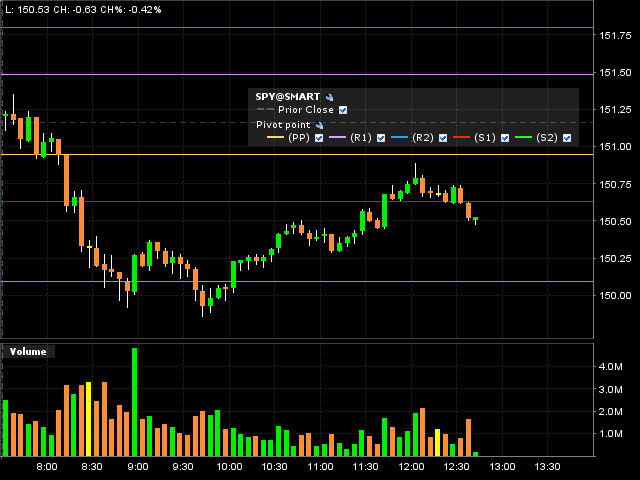Viewport: 640px width, 480px height.
Task: Click the 10:00 time axis label
Action: coord(229,467)
